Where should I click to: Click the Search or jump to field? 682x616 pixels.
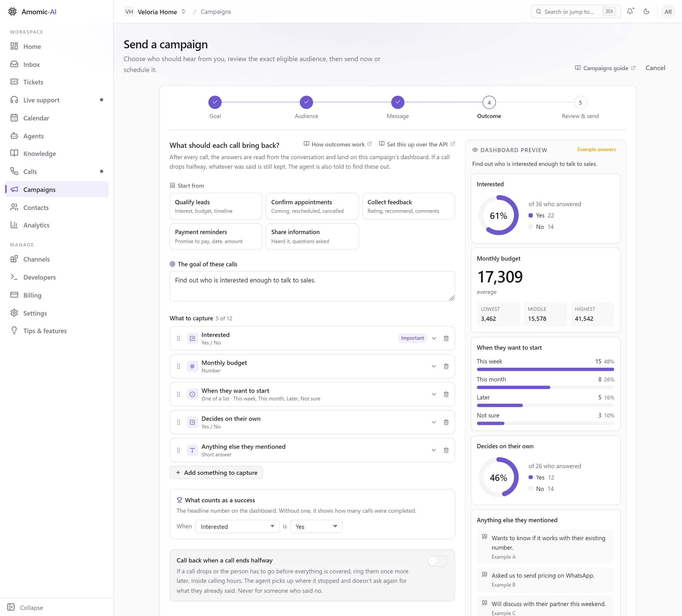pos(575,11)
